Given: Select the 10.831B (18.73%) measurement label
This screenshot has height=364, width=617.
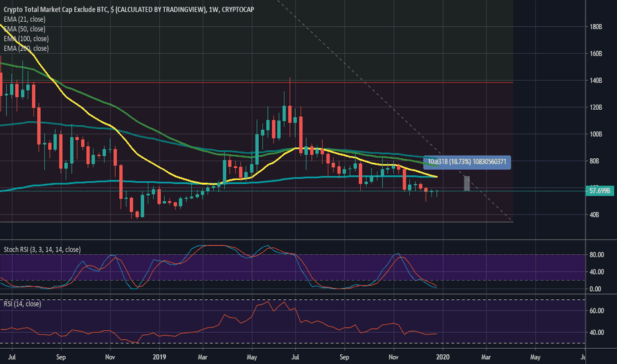Looking at the screenshot, I should click(x=467, y=162).
